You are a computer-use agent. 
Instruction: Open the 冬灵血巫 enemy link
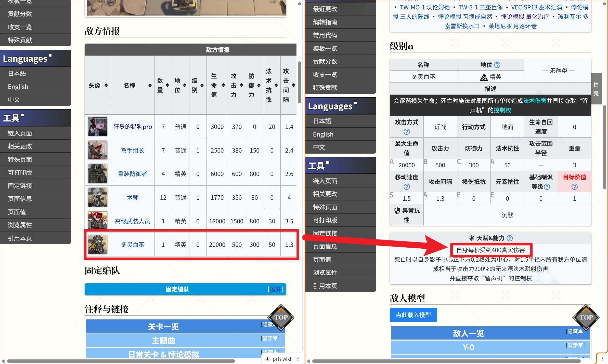[x=133, y=245]
